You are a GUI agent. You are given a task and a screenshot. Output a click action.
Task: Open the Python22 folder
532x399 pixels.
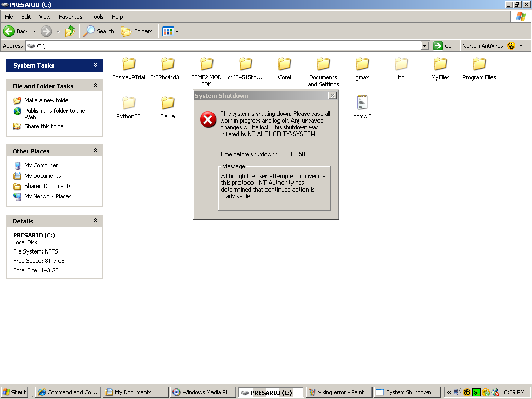tap(128, 103)
